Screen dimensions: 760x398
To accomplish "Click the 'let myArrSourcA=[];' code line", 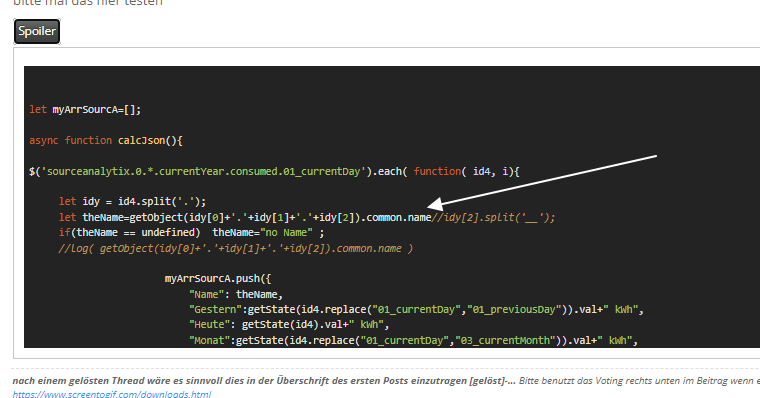I will point(85,110).
